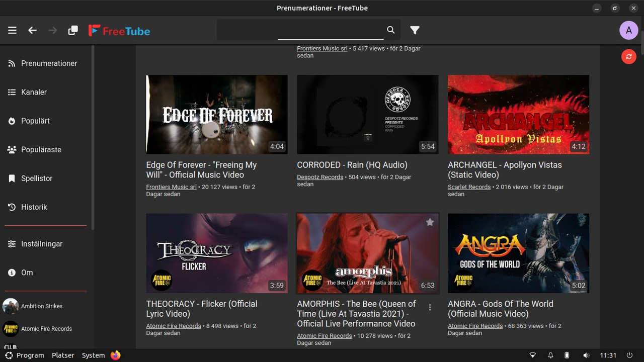Go forward with the right arrow icon

[53, 31]
